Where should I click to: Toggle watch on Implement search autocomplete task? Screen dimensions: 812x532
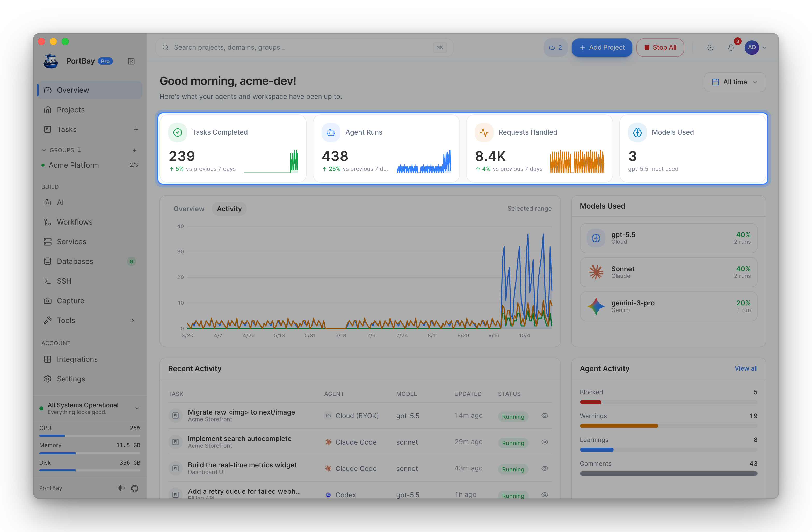[x=545, y=442]
